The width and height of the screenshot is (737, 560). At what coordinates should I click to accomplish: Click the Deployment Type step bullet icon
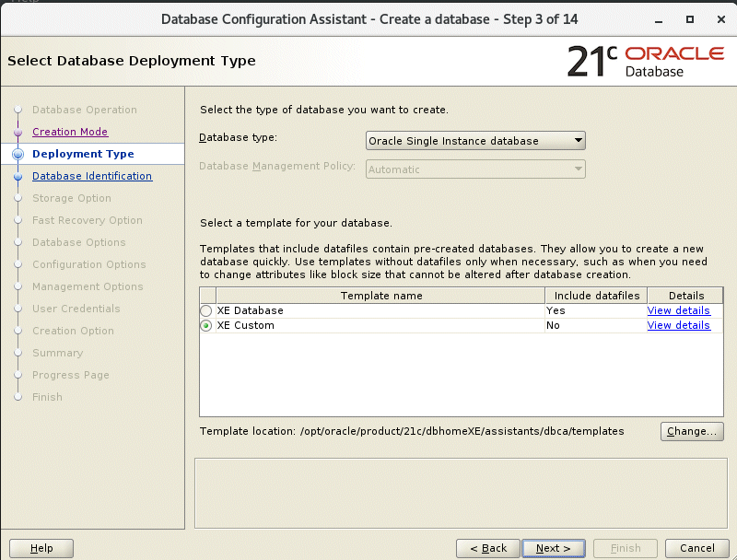(18, 154)
